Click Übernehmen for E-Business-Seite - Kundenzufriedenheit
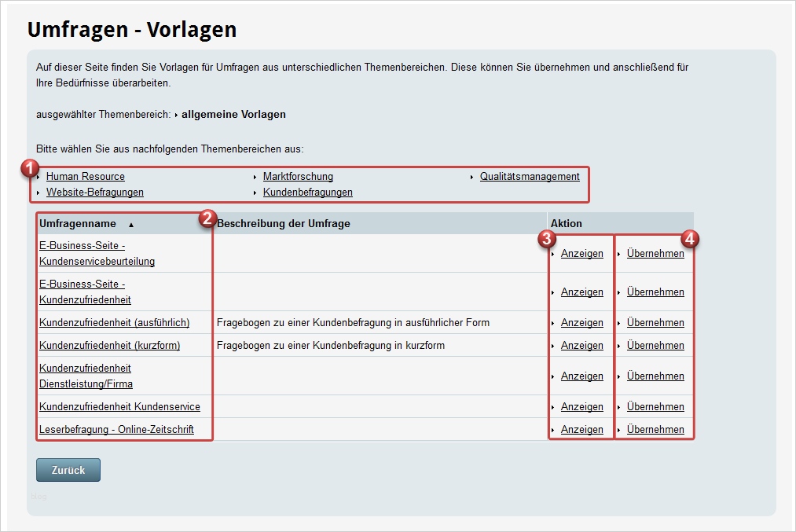The width and height of the screenshot is (796, 532). click(x=655, y=292)
